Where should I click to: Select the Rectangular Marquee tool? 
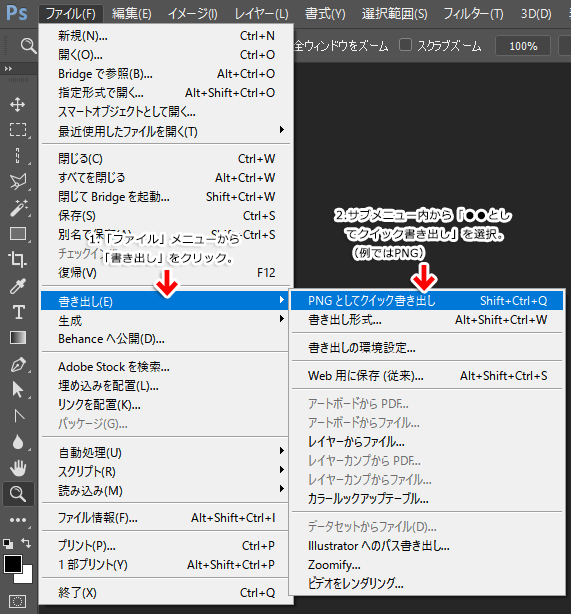18,130
